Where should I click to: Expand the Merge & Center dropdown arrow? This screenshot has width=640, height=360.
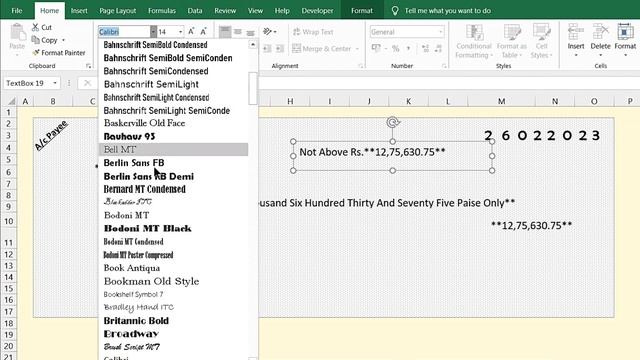pyautogui.click(x=357, y=49)
